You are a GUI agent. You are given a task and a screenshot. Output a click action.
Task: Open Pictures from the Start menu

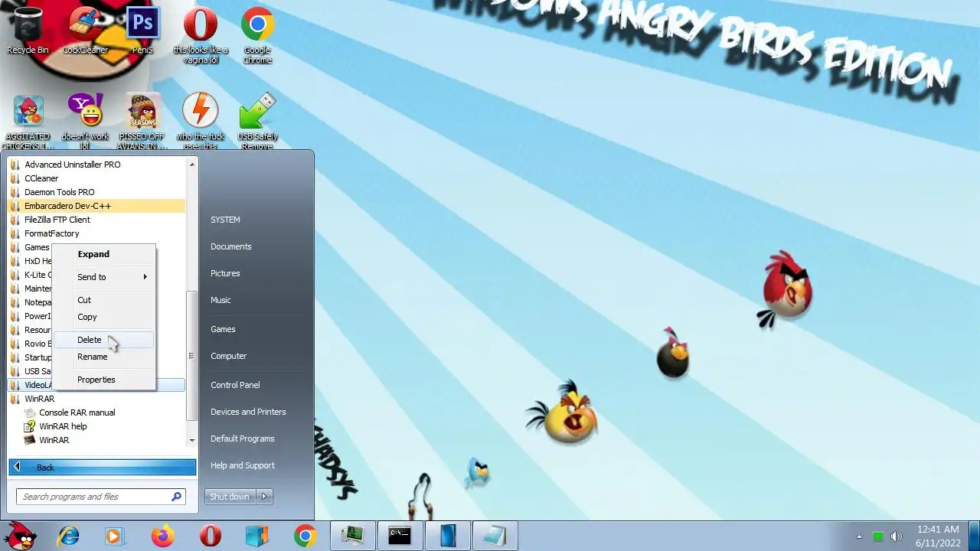225,273
